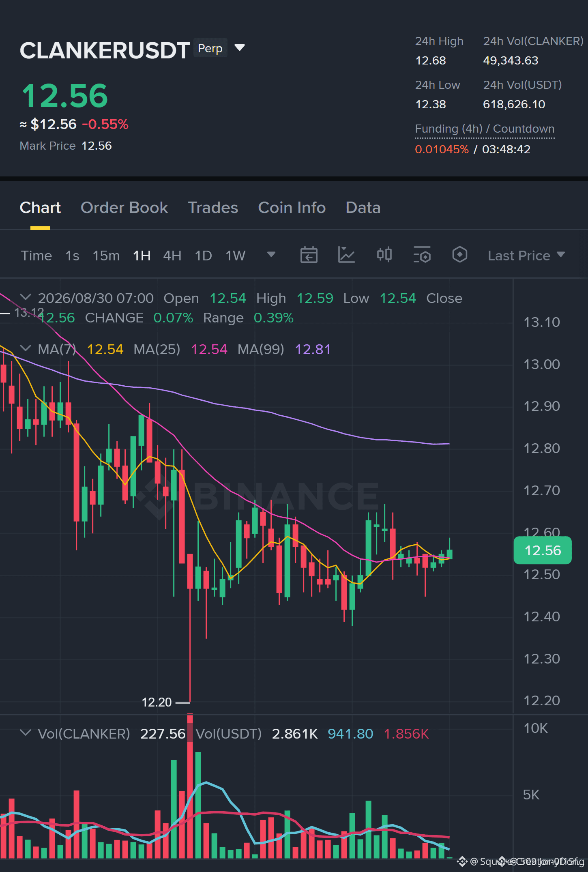The width and height of the screenshot is (588, 872).
Task: Click the 24h Low value 12.38
Action: click(430, 104)
